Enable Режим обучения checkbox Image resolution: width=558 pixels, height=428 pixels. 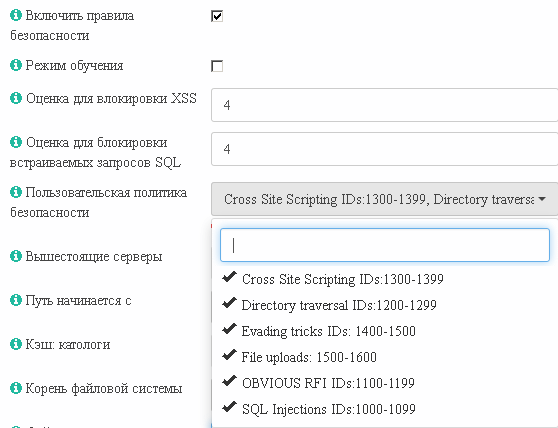point(217,66)
